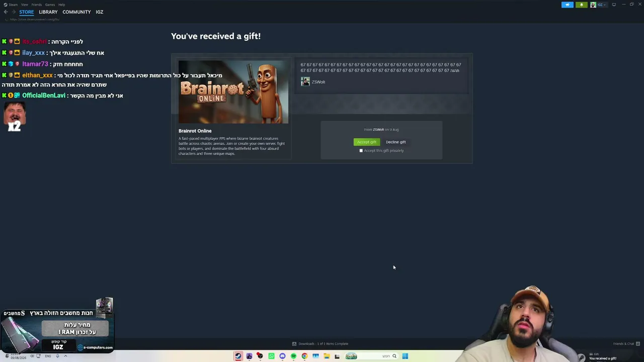Screen dimensions: 644x362
Task: Open the Downloads status at the bottom
Action: click(x=323, y=344)
